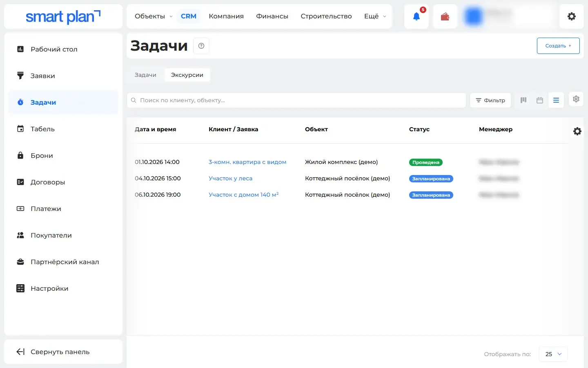Open Брони in the sidebar

point(63,155)
